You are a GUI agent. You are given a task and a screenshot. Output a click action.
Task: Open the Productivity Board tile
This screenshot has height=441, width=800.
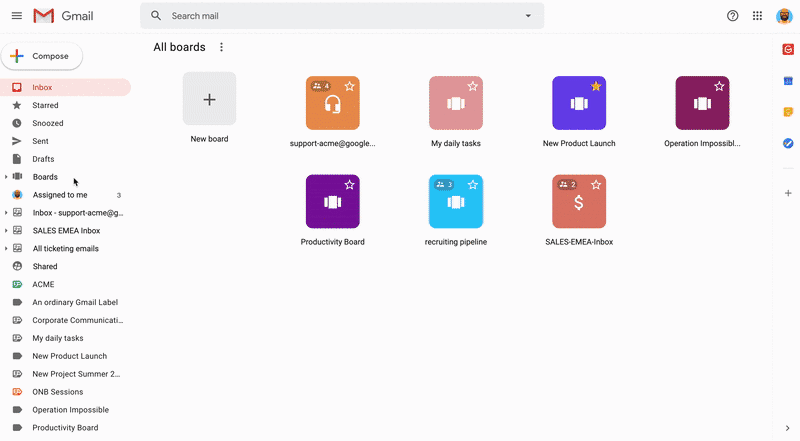click(333, 202)
